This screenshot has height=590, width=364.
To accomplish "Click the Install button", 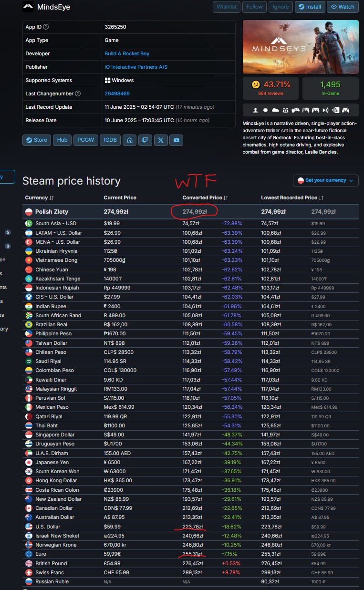I will pos(310,7).
